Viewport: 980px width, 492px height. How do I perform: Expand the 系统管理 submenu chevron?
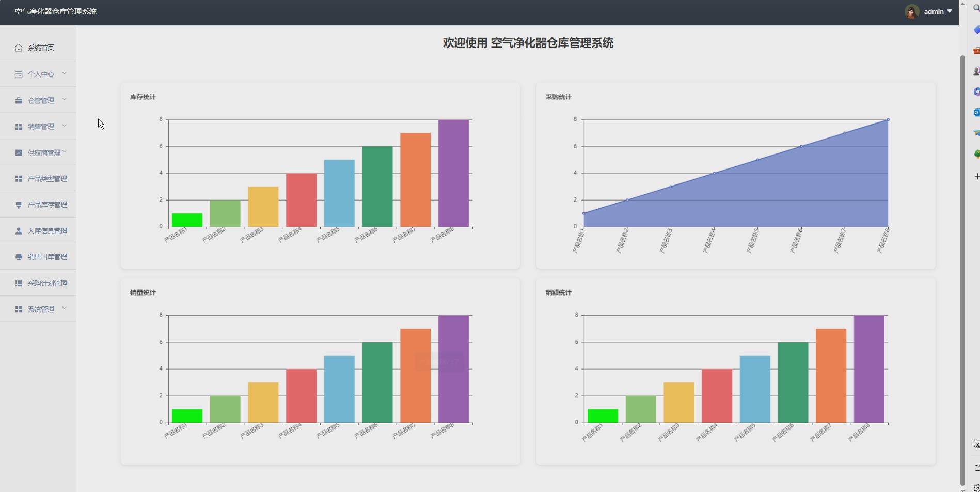point(64,309)
